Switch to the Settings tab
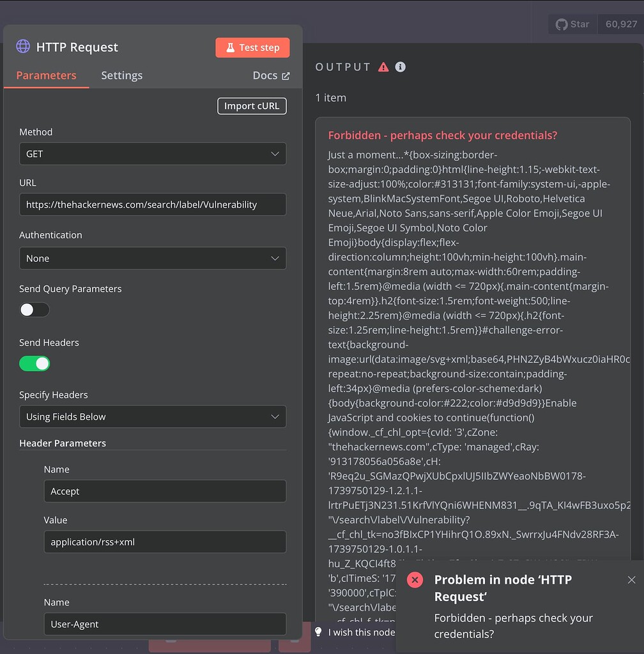 tap(121, 75)
